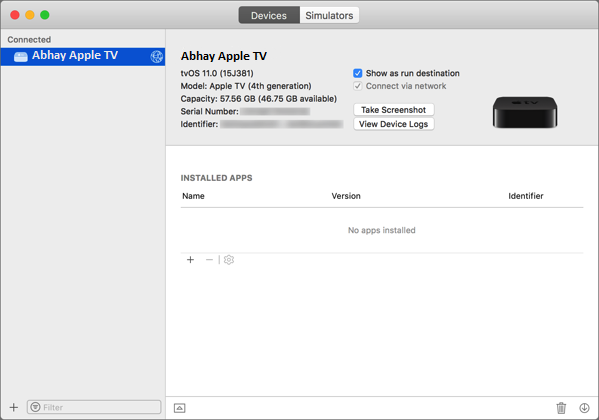
Task: Click the filter icon in search field
Action: 36,407
